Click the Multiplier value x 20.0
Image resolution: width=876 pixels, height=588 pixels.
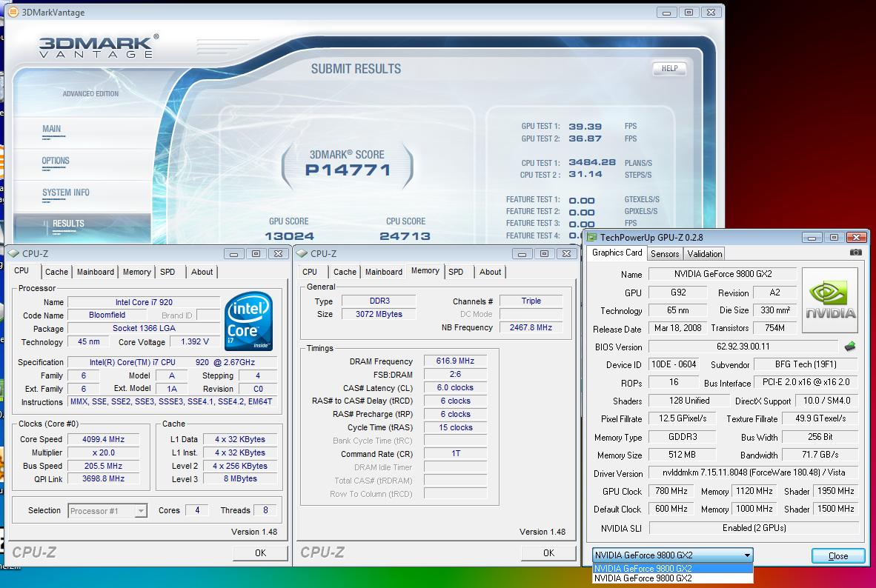pos(103,453)
